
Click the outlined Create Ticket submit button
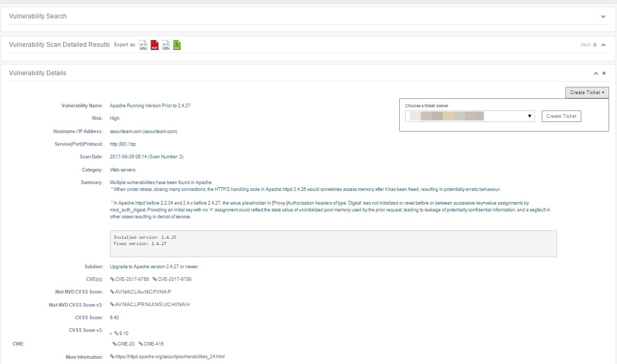tap(561, 116)
